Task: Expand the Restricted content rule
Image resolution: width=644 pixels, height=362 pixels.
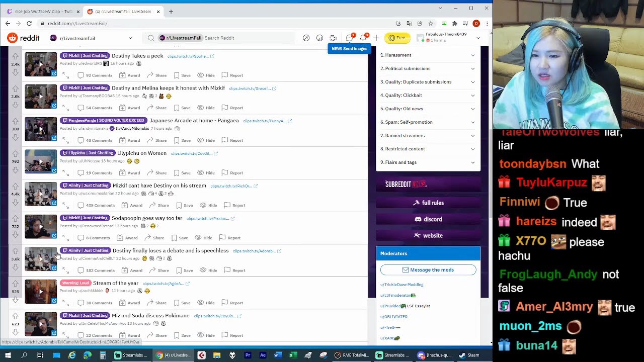Action: (x=428, y=149)
